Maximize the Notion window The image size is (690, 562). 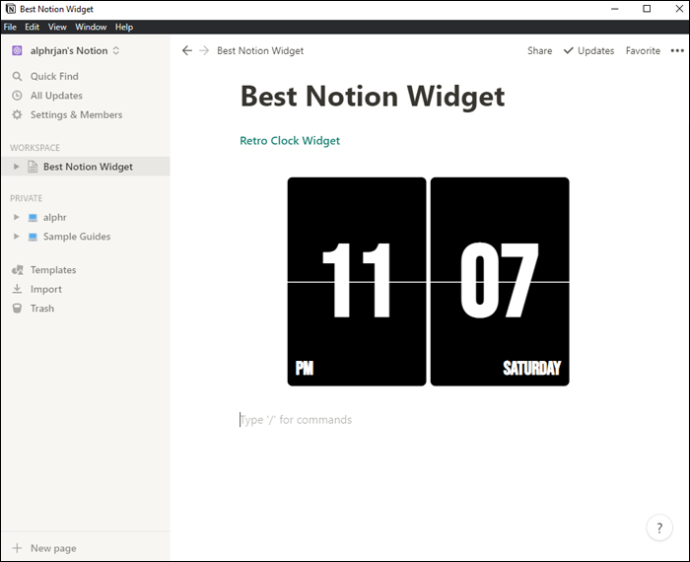pyautogui.click(x=647, y=9)
